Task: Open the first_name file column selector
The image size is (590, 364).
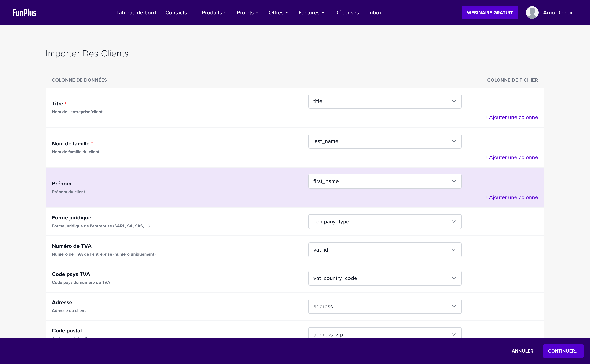Action: 385,181
